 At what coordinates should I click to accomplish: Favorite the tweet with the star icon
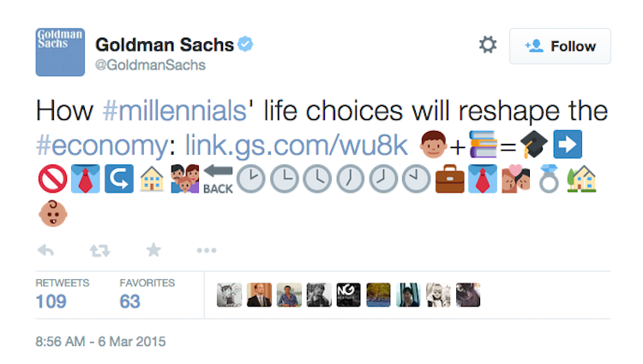(x=153, y=250)
